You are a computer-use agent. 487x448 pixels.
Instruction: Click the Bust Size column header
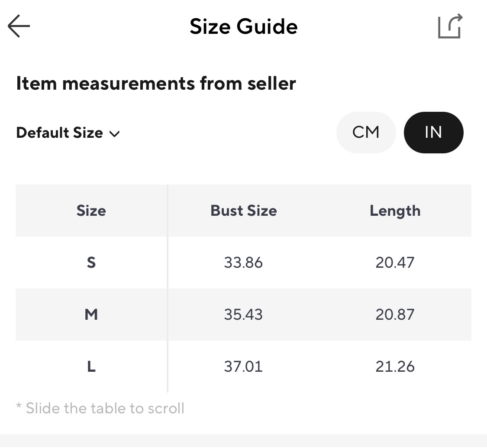tap(243, 211)
